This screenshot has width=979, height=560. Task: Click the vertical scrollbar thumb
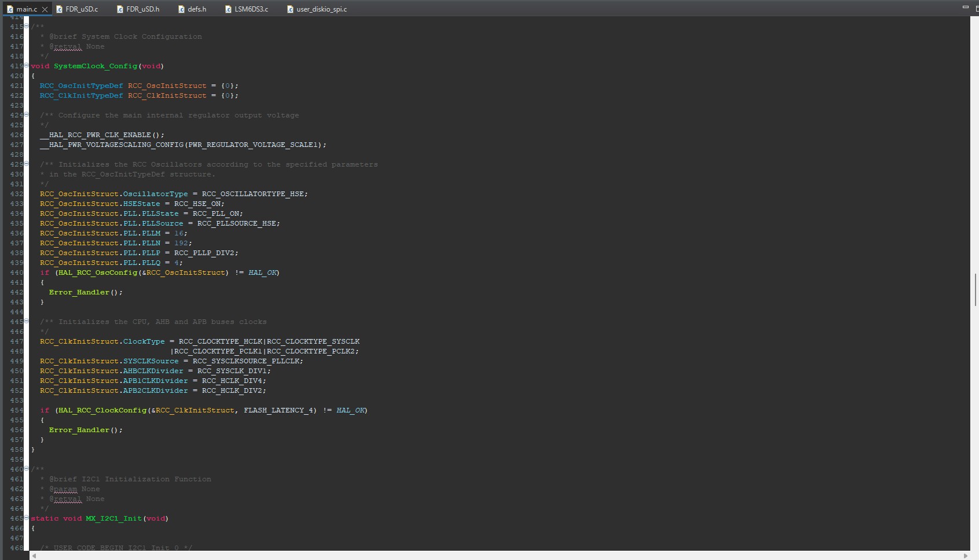(x=975, y=289)
